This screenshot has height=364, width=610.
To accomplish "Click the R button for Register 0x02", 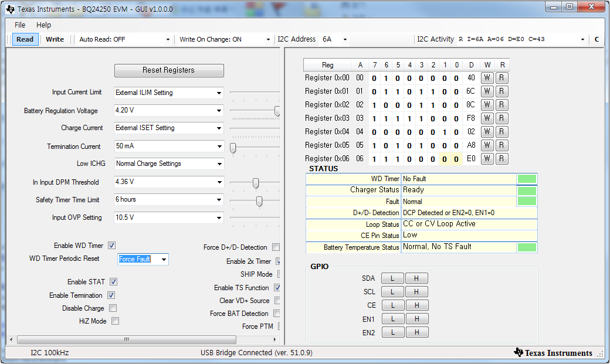I will [502, 104].
